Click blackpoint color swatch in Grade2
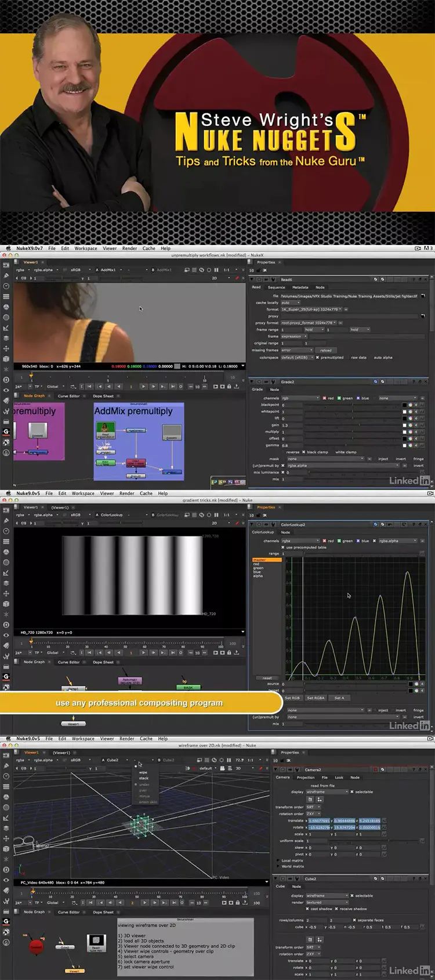 click(405, 405)
